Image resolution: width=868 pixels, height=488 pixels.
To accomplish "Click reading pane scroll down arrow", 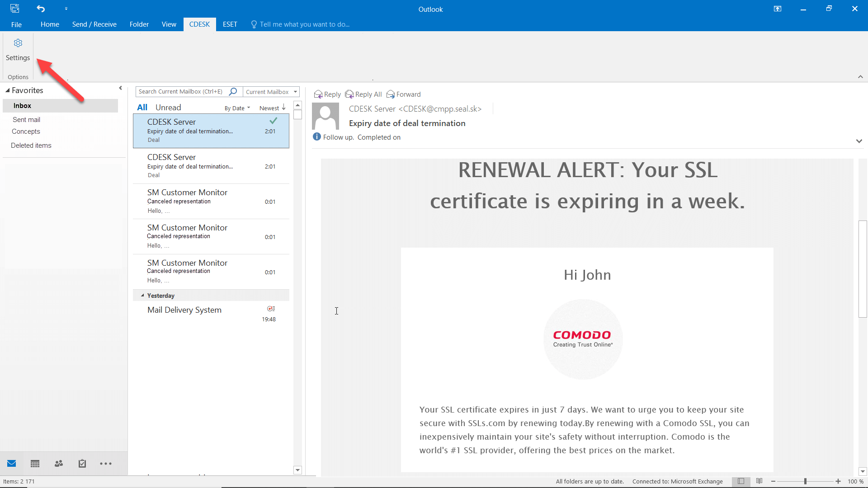I will click(x=863, y=471).
